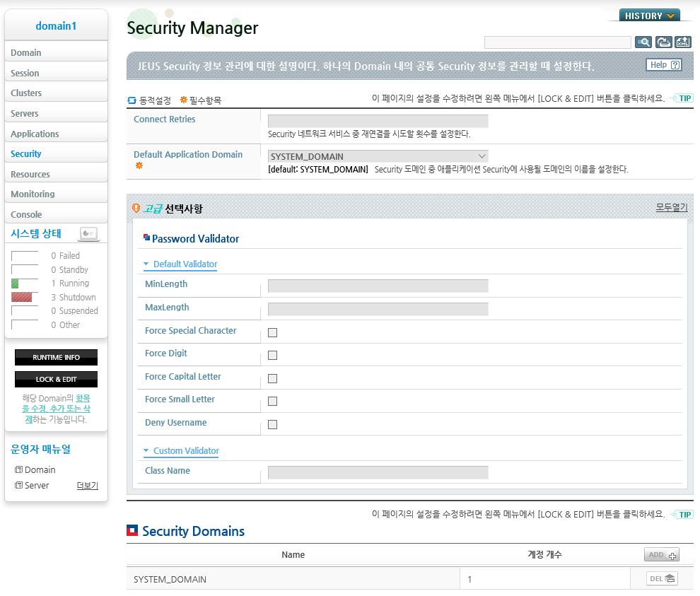
Task: Click the dynamic setting legend icon
Action: tap(132, 100)
